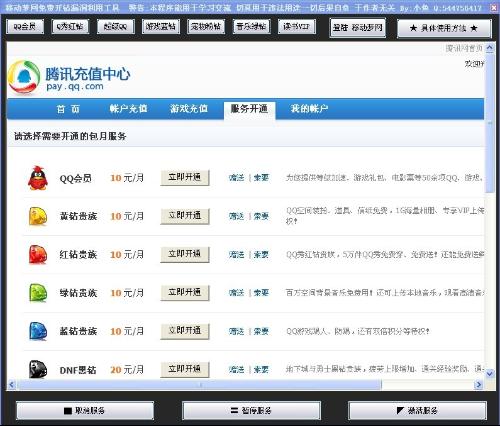The width and height of the screenshot is (500, 426).
Task: Click the vertical scrollbar thumb
Action: pos(489,123)
